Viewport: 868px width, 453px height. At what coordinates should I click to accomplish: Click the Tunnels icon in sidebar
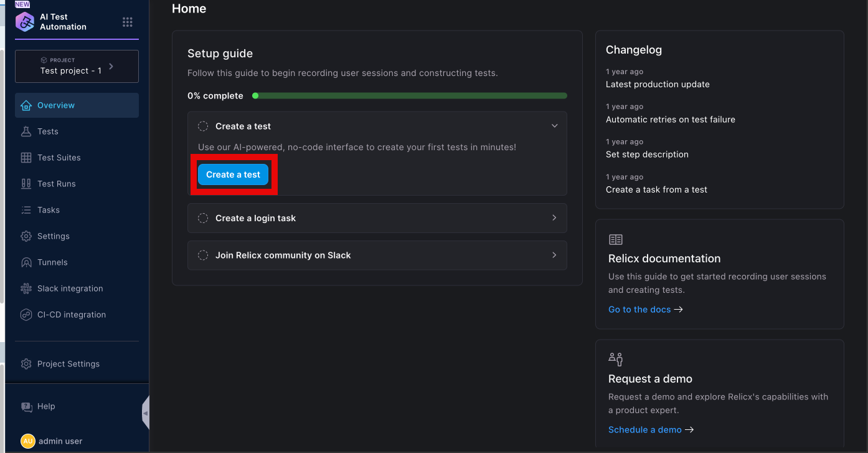(26, 262)
